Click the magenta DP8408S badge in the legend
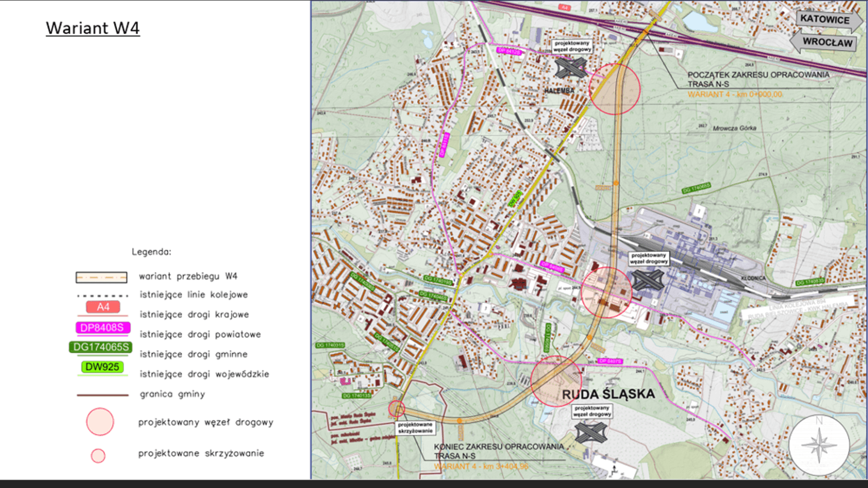 click(103, 328)
